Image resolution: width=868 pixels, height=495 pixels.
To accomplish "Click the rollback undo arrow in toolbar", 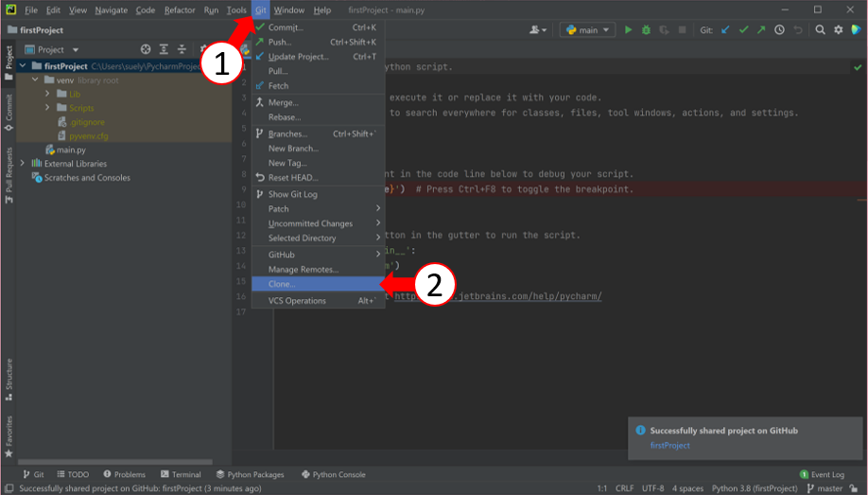I will click(798, 30).
